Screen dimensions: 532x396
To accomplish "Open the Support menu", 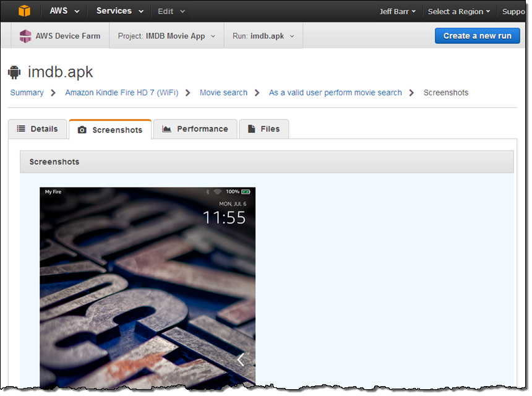I will coord(513,12).
